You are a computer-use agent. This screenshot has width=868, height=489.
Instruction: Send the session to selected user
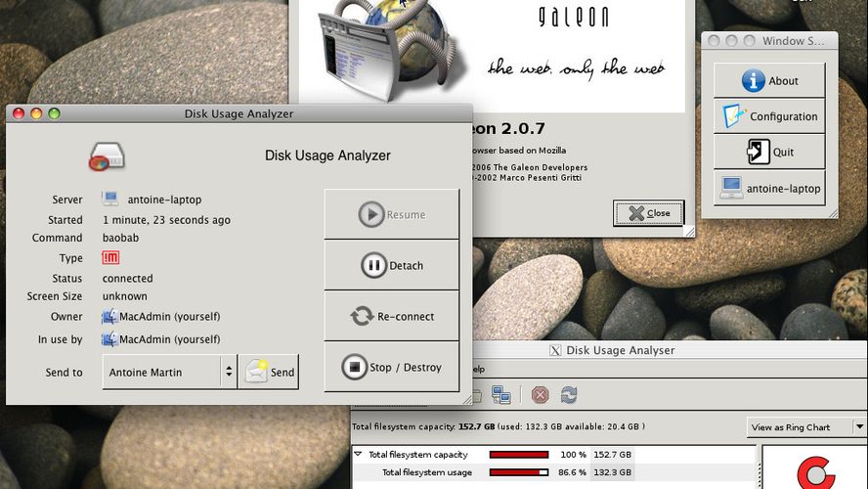pyautogui.click(x=269, y=373)
